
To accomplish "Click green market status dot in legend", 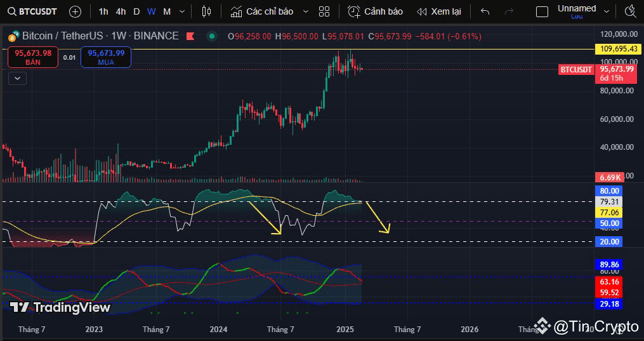I will click(x=212, y=36).
